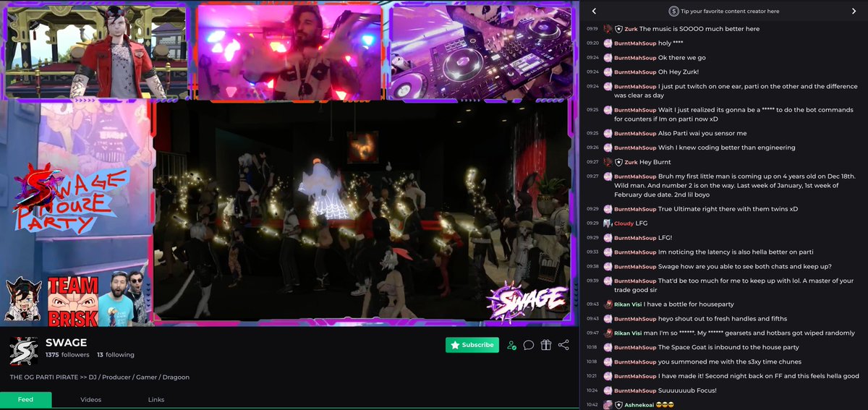
Task: Click the 'Ok there we go' message
Action: [x=682, y=58]
